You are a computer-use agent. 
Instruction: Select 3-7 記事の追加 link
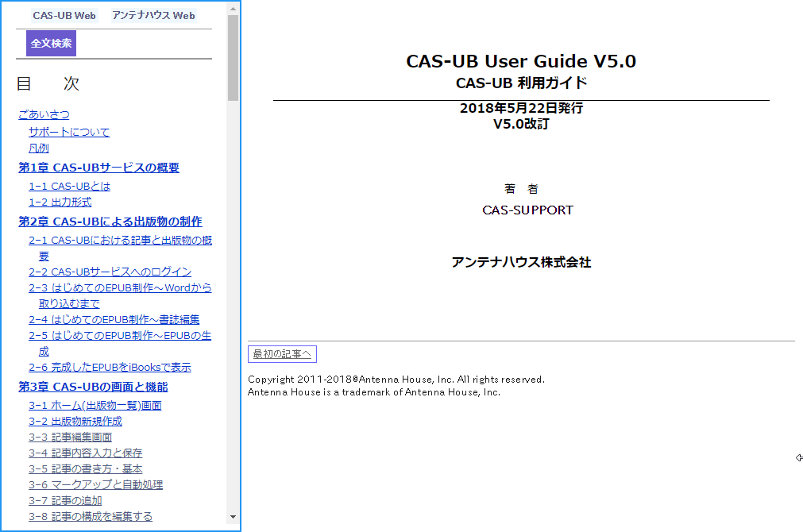65,501
